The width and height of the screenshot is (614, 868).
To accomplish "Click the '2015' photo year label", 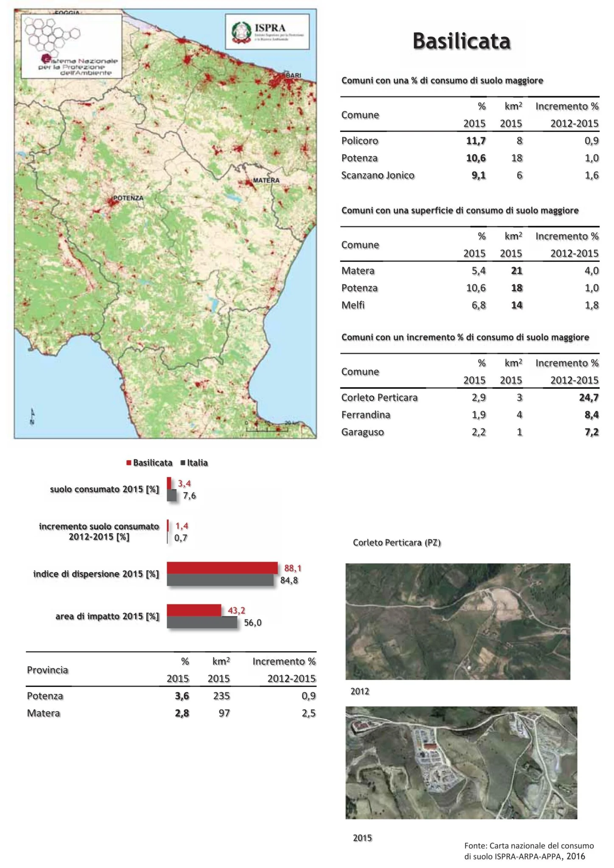I will pos(363,838).
